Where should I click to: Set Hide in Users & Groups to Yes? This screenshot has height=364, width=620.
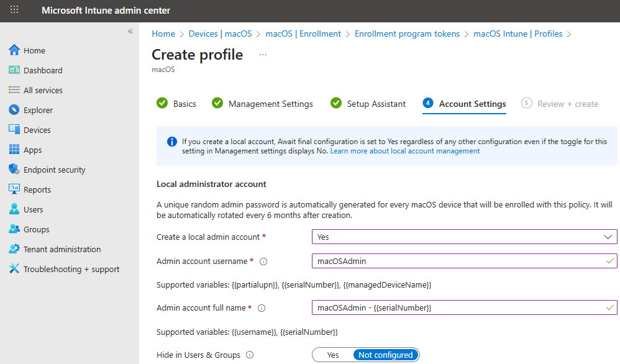333,355
